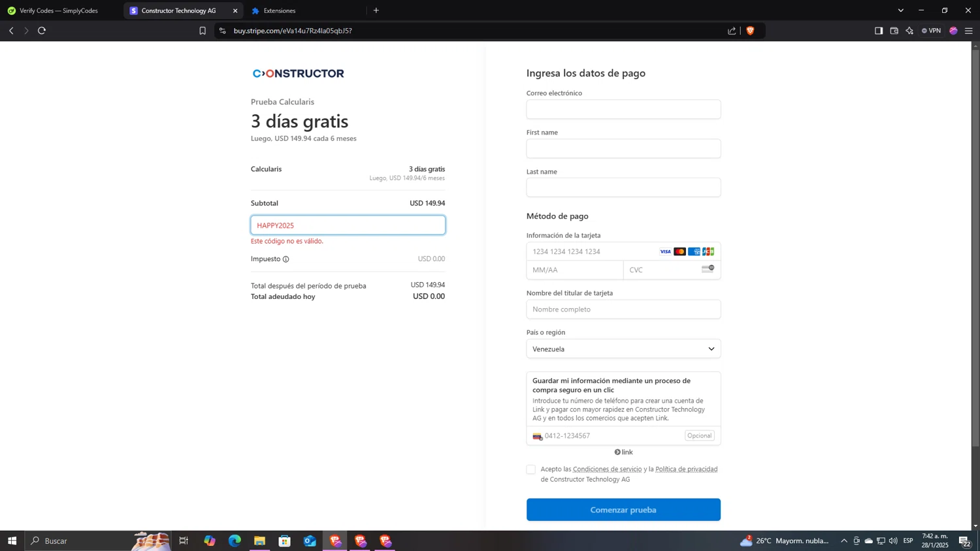Open the Política de privacidad link
The width and height of the screenshot is (980, 551).
point(686,469)
